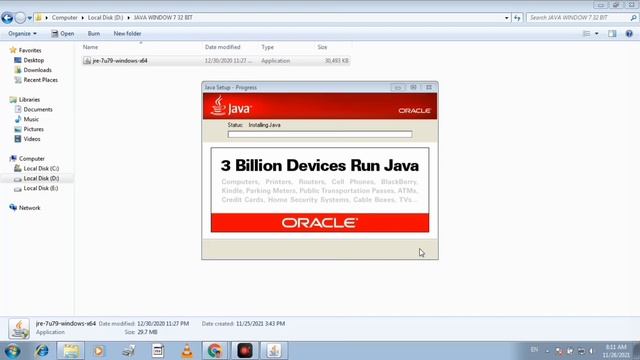Launch Internet Explorer from taskbar
Viewport: 640px width, 360px height.
pos(42,351)
